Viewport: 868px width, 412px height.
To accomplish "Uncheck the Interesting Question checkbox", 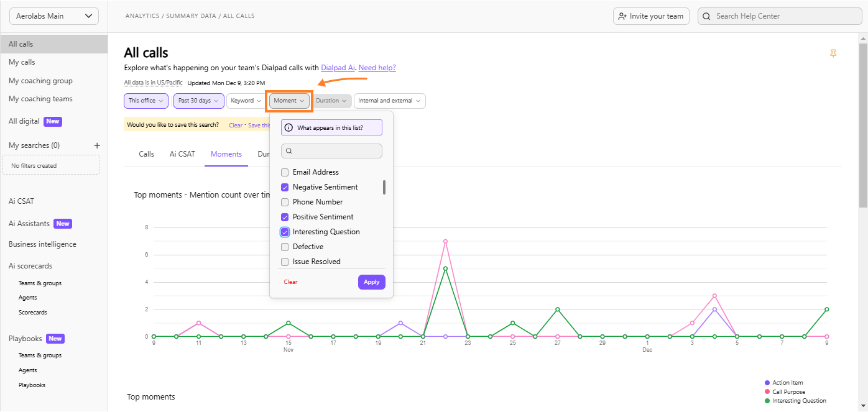I will pyautogui.click(x=285, y=232).
